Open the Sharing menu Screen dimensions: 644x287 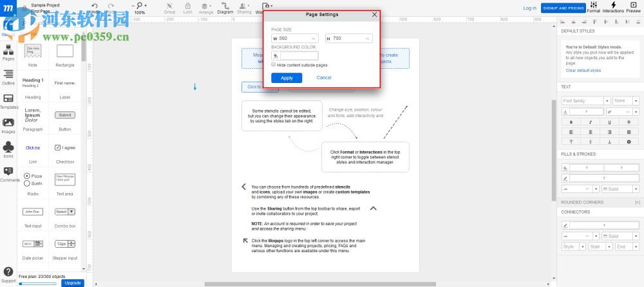coord(244,8)
